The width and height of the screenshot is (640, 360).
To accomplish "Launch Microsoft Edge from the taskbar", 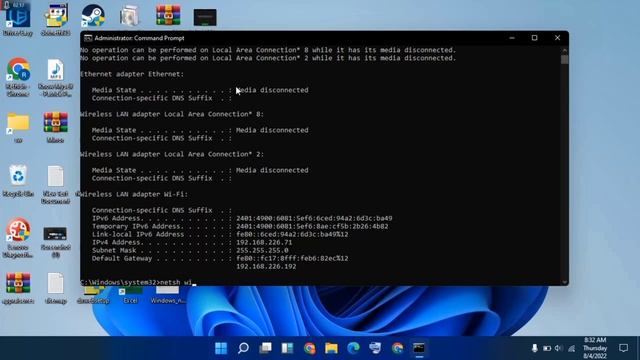I will tap(353, 348).
